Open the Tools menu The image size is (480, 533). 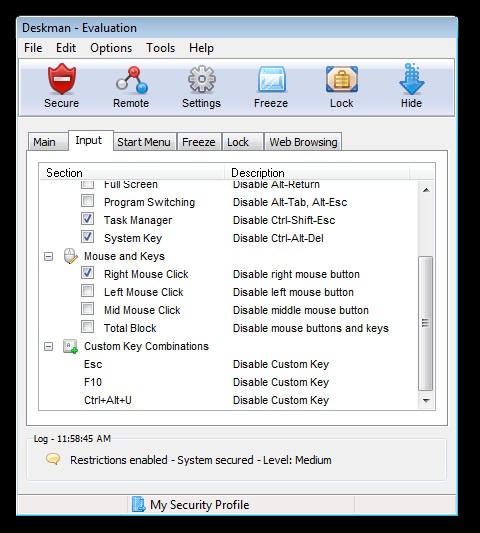[160, 48]
